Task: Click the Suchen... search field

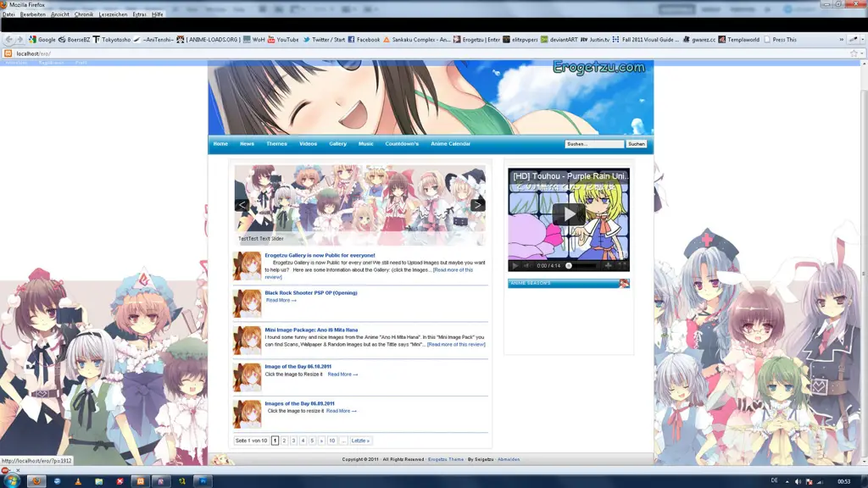Action: point(594,144)
